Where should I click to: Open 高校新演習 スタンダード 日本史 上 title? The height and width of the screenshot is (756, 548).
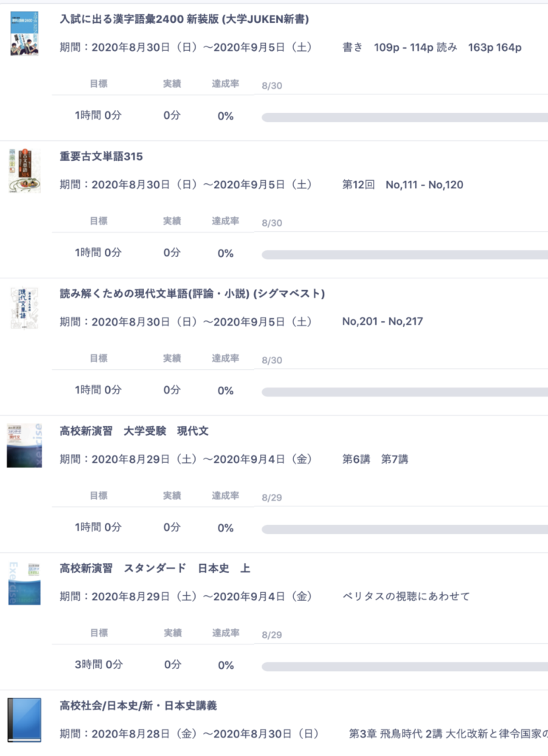(x=155, y=568)
